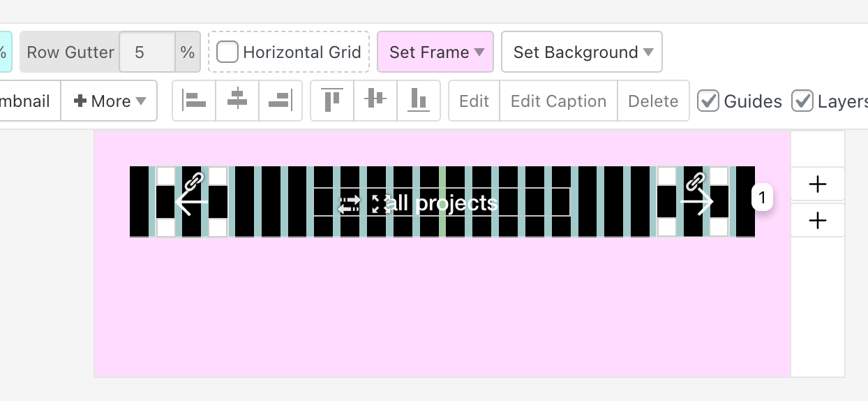868x401 pixels.
Task: Toggle the Guides checkbox
Action: click(x=709, y=101)
